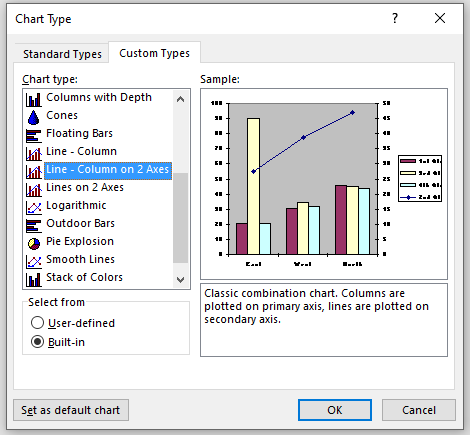Switch to the Custom Types tab
This screenshot has width=470, height=435.
154,53
